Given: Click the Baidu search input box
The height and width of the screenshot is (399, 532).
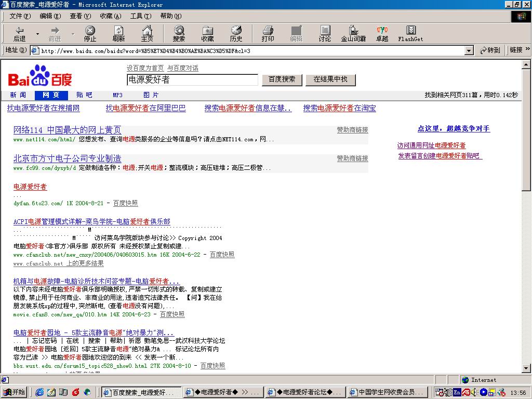Looking at the screenshot, I should point(192,79).
